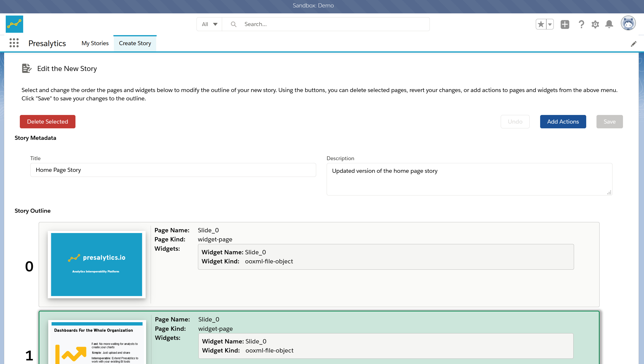
Task: Click the user avatar profile icon
Action: coord(628,23)
